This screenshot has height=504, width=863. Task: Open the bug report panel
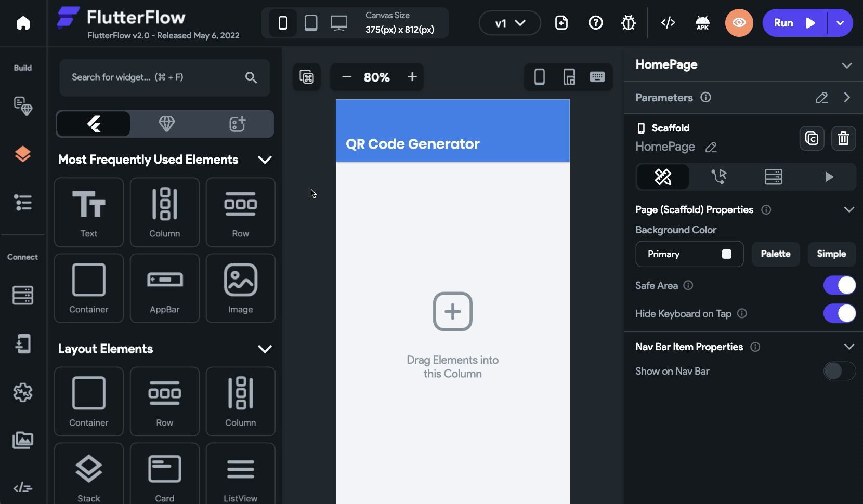[x=628, y=22]
